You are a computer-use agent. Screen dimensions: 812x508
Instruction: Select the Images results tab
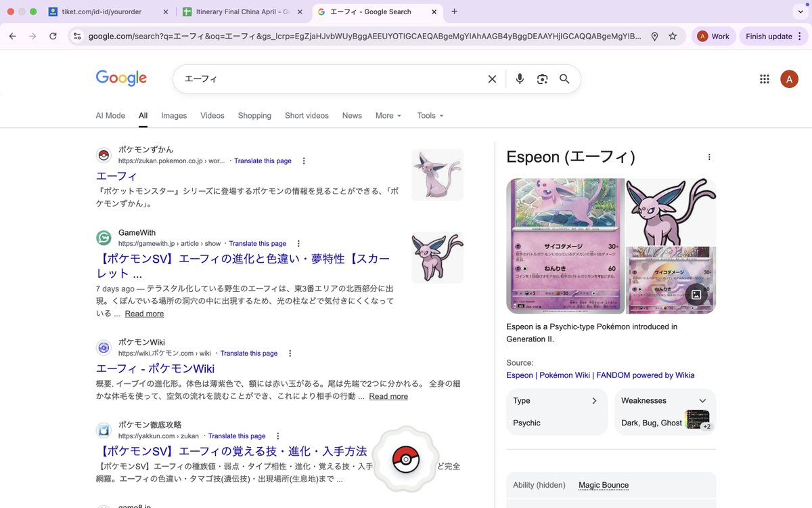pyautogui.click(x=174, y=116)
